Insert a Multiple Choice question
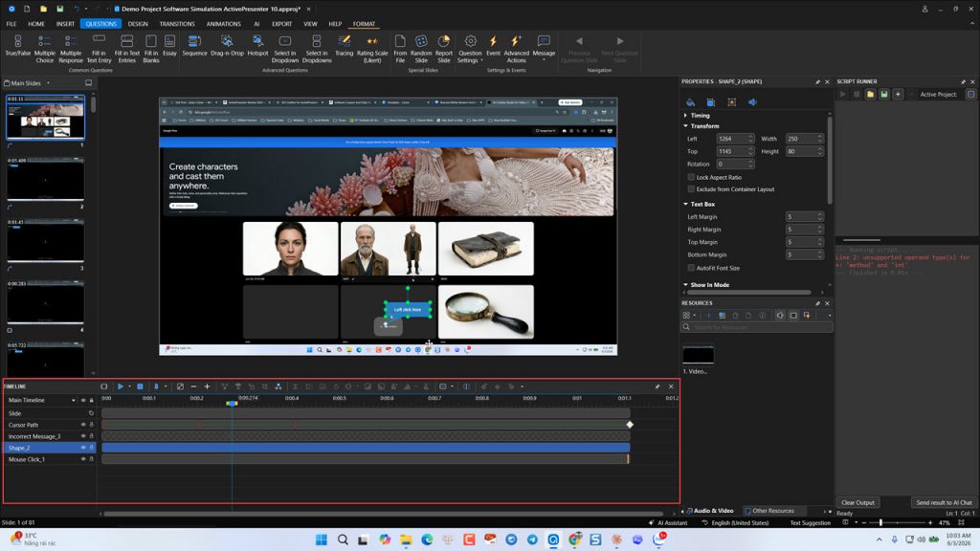 (x=44, y=49)
